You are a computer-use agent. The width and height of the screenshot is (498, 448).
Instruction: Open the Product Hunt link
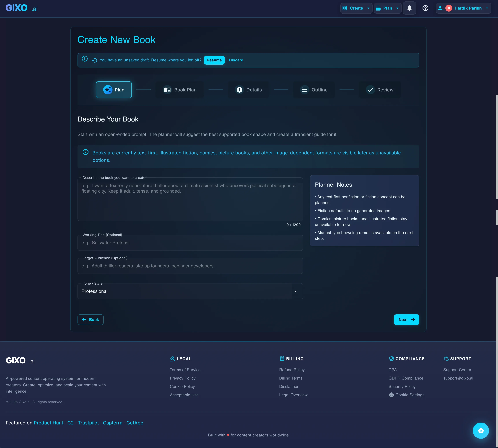48,423
